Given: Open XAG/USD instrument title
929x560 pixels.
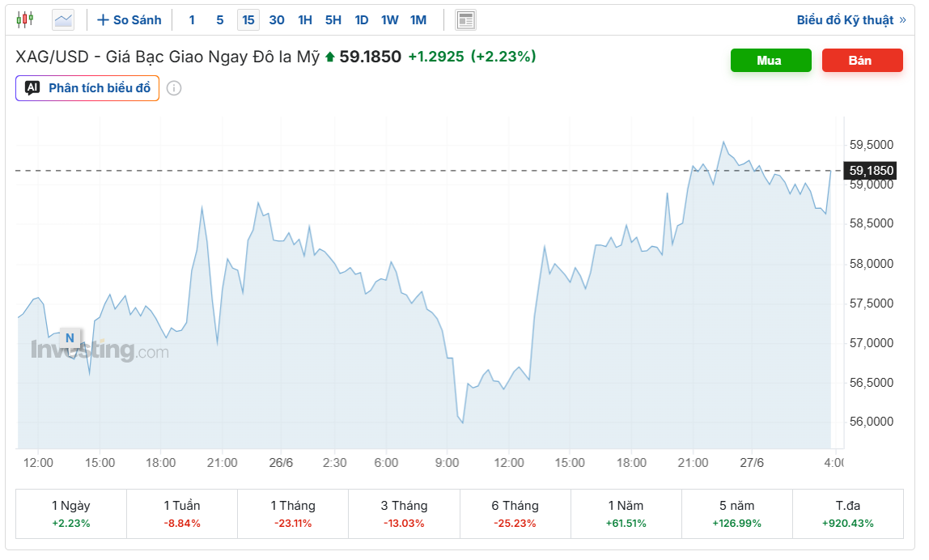Looking at the screenshot, I should (x=168, y=57).
